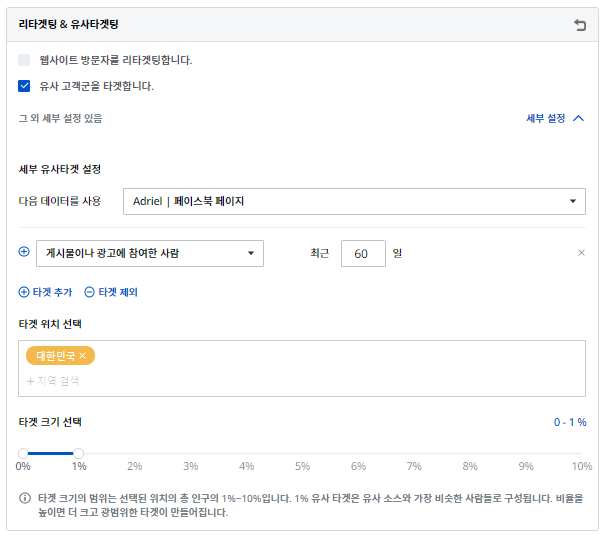This screenshot has width=603, height=535.
Task: Enable the 웹사이트 방문자를 리타겟팅합니다 checkbox
Action: 25,60
